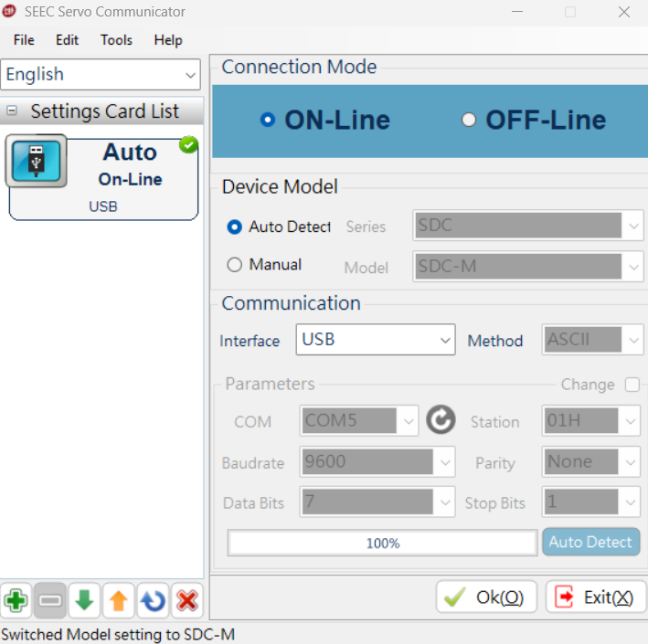Click the red X delete icon
Screen dimensions: 648x644
click(187, 600)
